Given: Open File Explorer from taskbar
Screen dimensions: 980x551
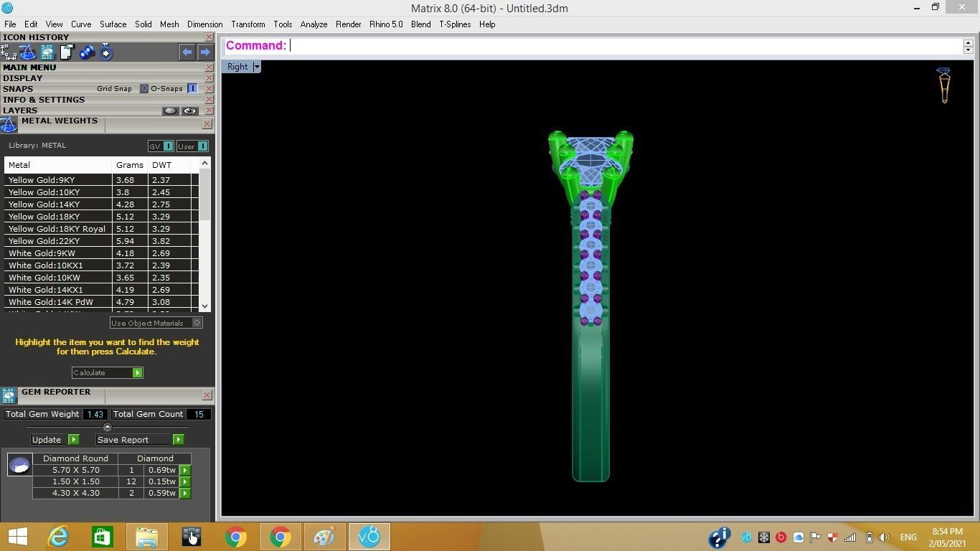Looking at the screenshot, I should click(x=146, y=537).
